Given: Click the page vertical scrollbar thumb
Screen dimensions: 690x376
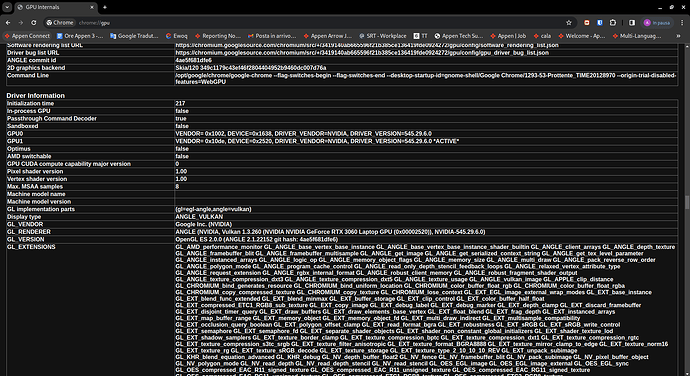Looking at the screenshot, I should point(687,203).
